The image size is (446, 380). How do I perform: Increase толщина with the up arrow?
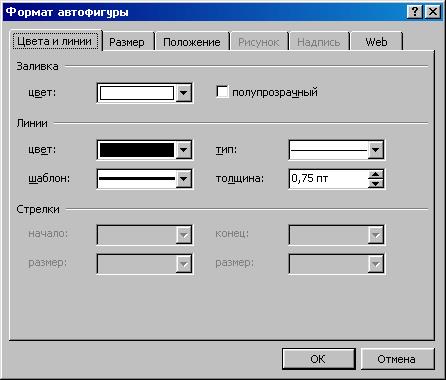pos(375,175)
